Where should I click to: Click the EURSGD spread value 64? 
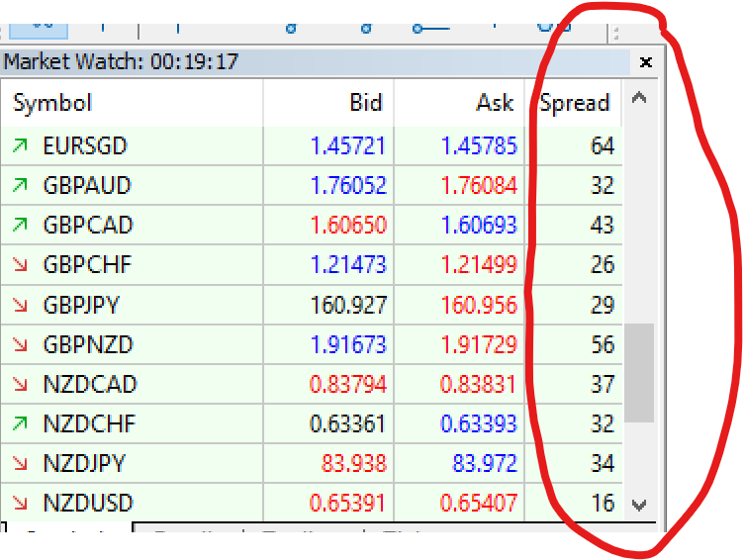pos(603,145)
